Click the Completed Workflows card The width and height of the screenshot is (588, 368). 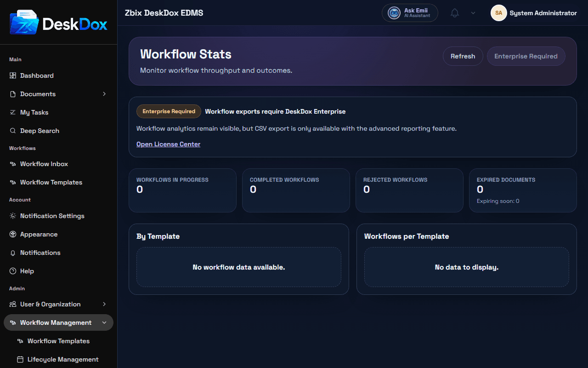(x=296, y=190)
